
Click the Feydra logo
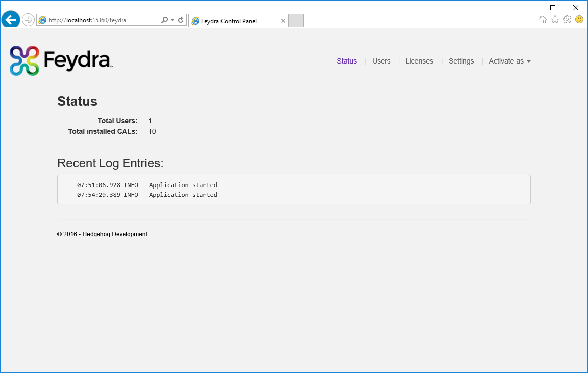point(61,61)
